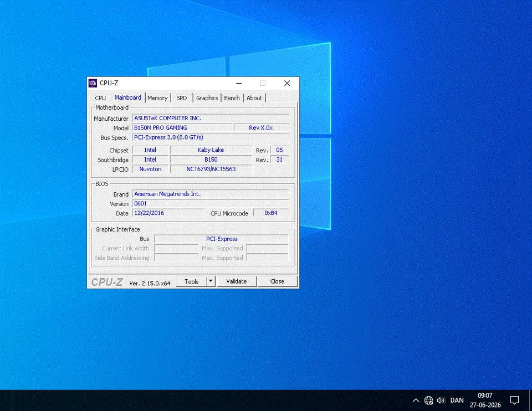The image size is (532, 411).
Task: Click the DAN input language indicator
Action: pos(457,400)
